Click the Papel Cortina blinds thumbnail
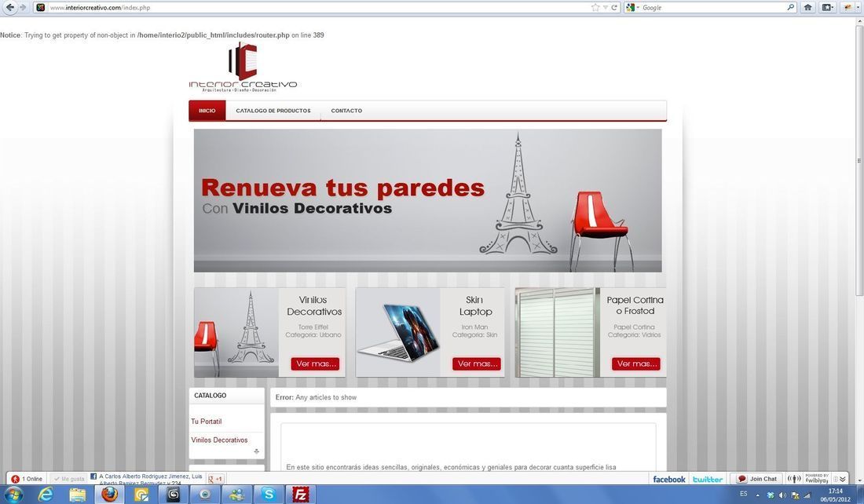 point(558,332)
